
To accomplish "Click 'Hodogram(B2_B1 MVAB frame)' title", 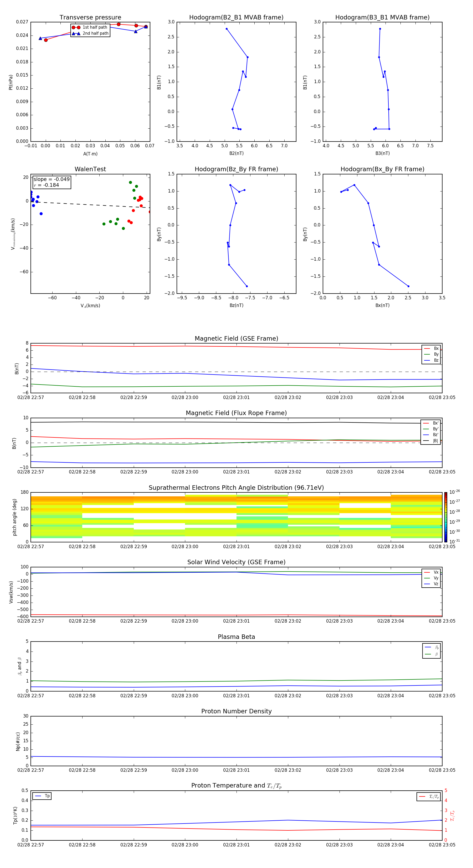I will [236, 18].
